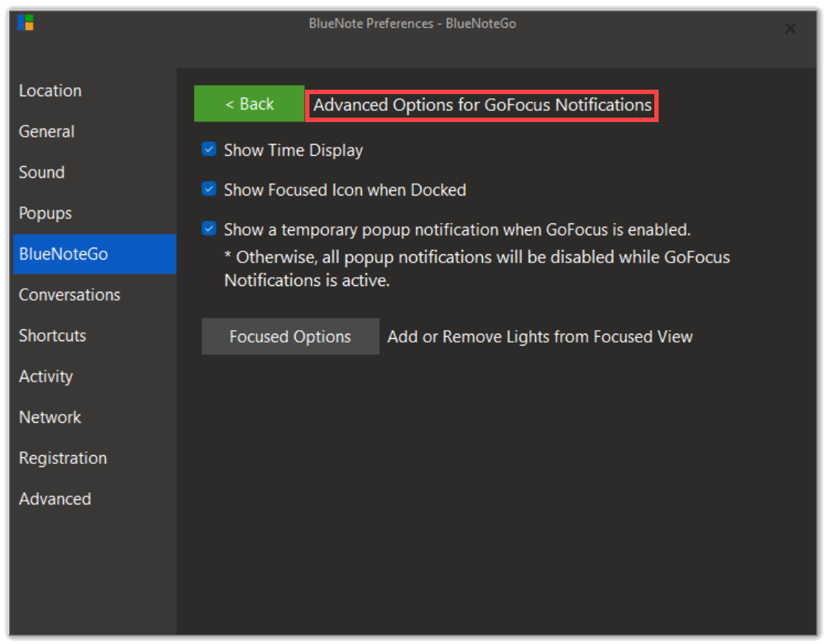Viewport: 827px width, 644px height.
Task: Click the 'Otherwise, all popup notifications' note text
Action: pos(477,268)
